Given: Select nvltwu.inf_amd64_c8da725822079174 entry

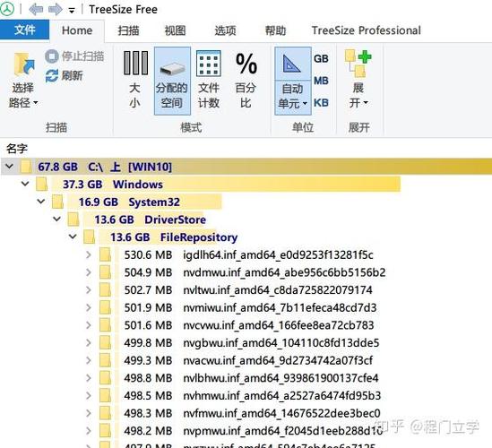Looking at the screenshot, I should (278, 290).
